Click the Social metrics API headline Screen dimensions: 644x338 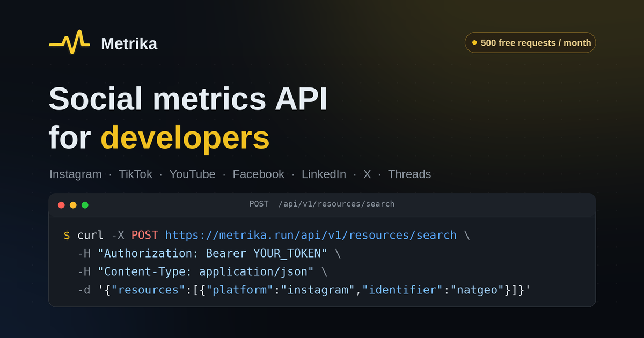click(188, 99)
